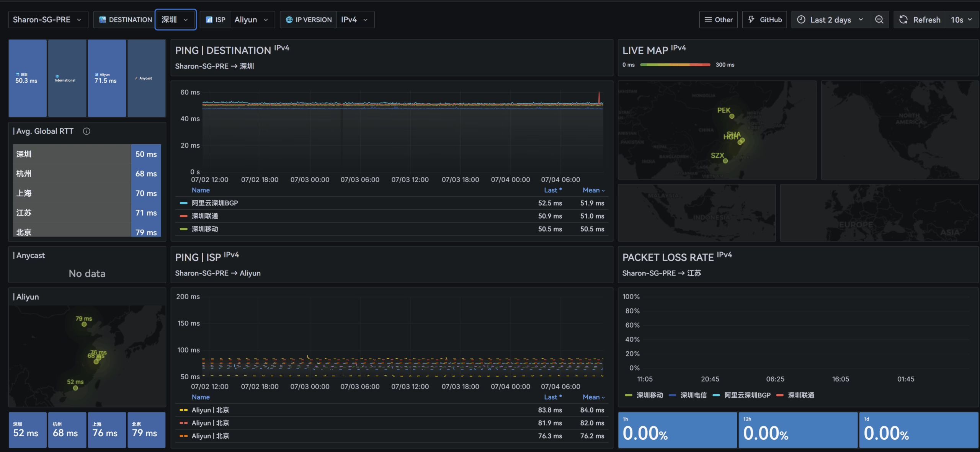Image resolution: width=980 pixels, height=452 pixels.
Task: Sort PING DESTINATION legend by Last
Action: pos(553,190)
